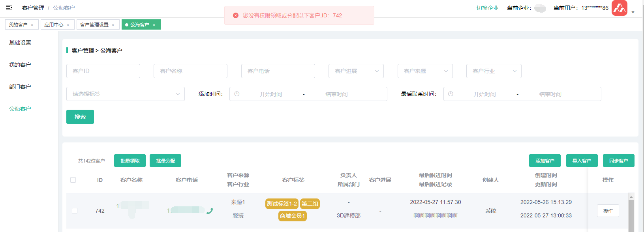Viewport: 644px width, 232px height.
Task: Check the checkbox for customer 742
Action: tap(75, 211)
